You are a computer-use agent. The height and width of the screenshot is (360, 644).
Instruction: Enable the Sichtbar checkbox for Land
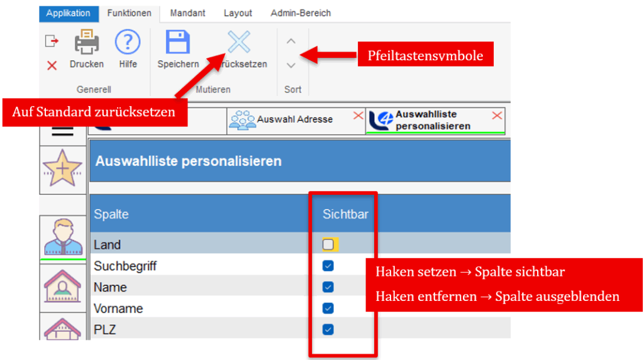coord(328,244)
